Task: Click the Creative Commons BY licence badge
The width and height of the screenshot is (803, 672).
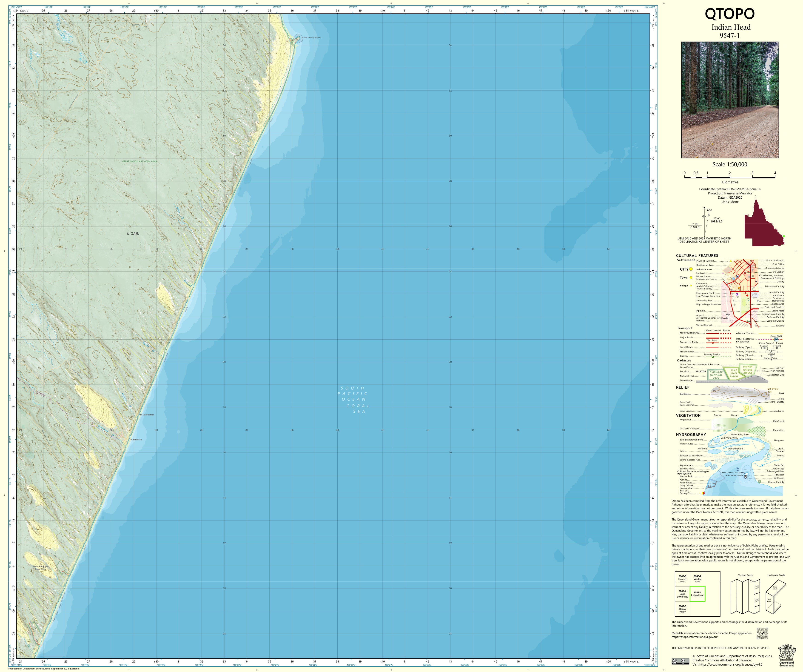Action: (680, 661)
